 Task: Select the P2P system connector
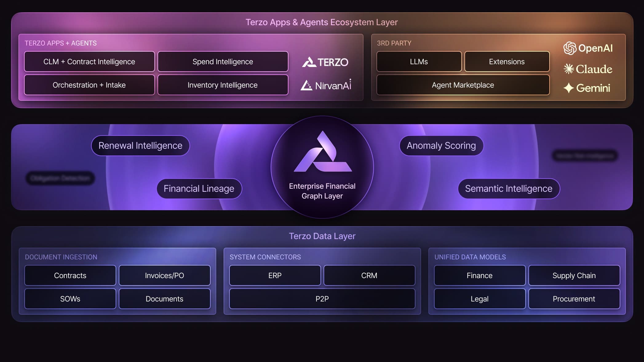[322, 299]
